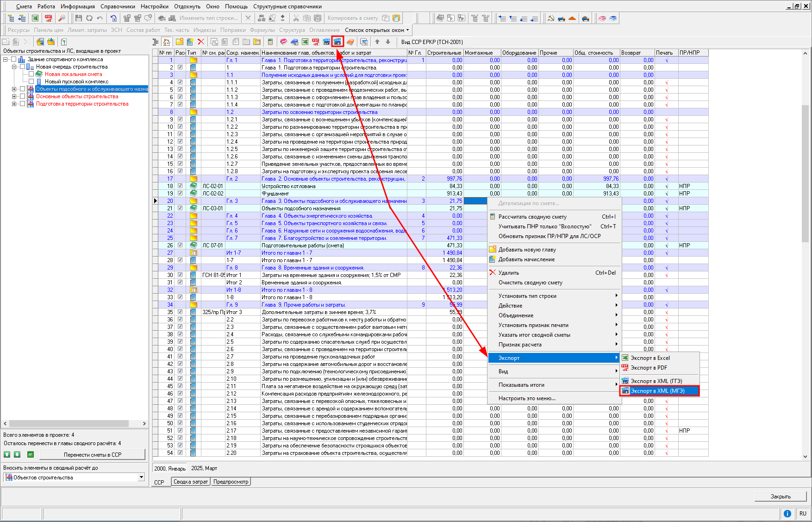Click the home icon in summary toolbar
Viewport: 812px width, 522px height.
[167, 42]
